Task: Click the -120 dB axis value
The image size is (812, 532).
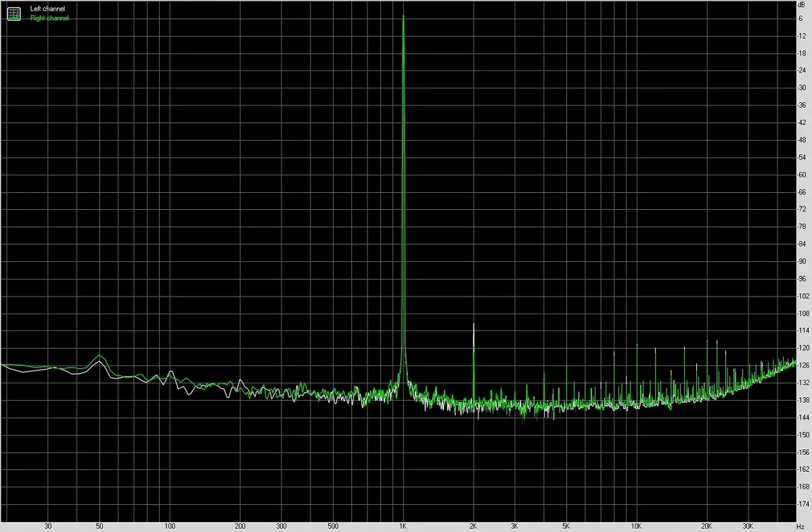Action: tap(802, 348)
